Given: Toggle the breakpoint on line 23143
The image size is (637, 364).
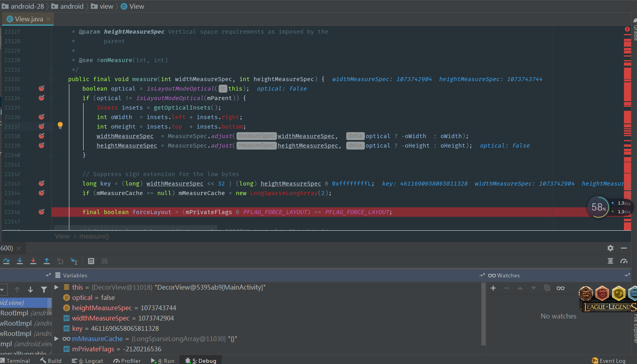Looking at the screenshot, I should (42, 183).
